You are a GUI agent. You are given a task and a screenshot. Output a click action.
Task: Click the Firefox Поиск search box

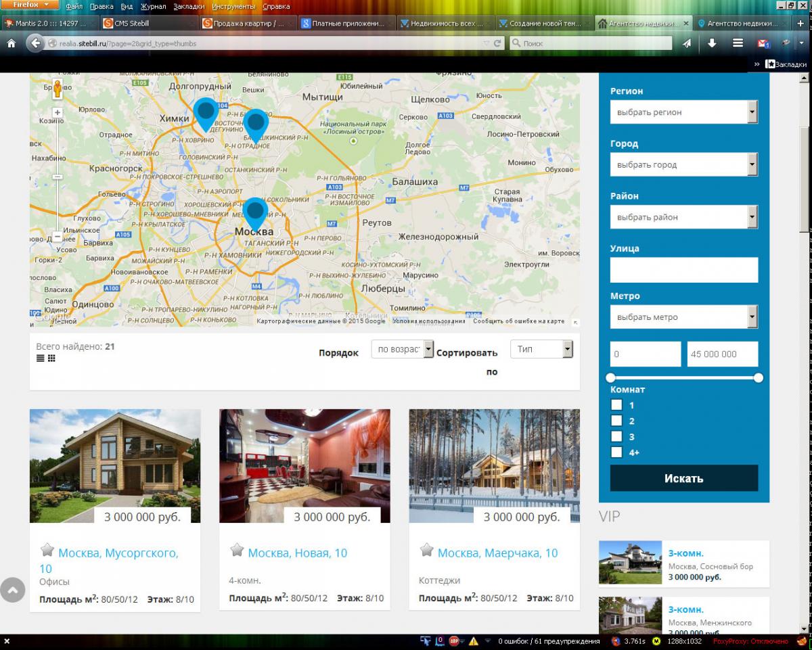pyautogui.click(x=590, y=43)
